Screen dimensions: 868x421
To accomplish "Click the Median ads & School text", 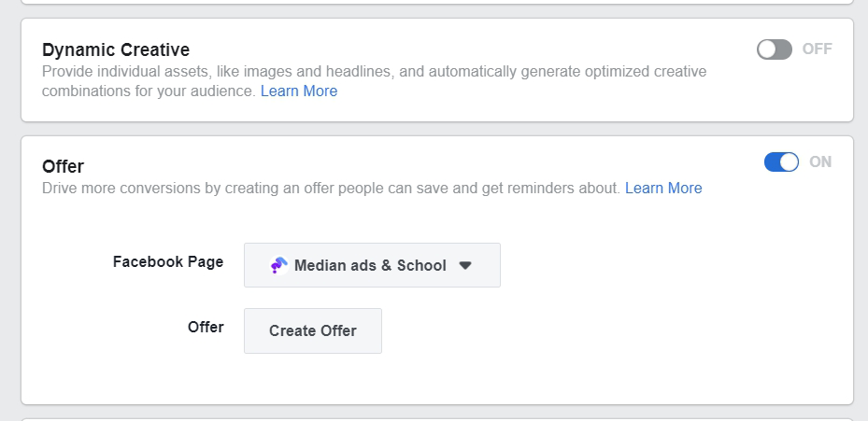I will (x=370, y=265).
